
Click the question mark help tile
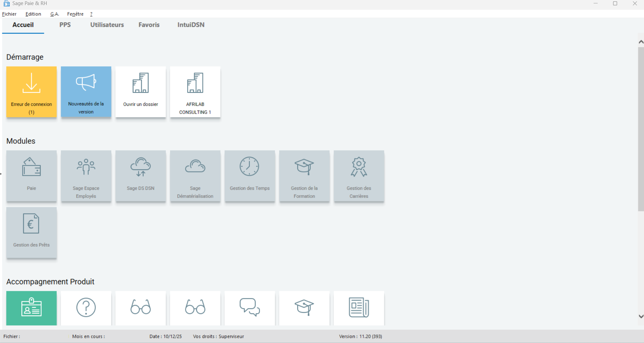tap(86, 308)
